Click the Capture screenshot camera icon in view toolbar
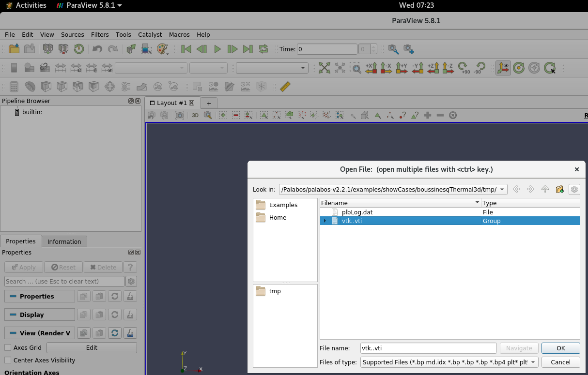Viewport: 588px width, 375px height. click(180, 115)
